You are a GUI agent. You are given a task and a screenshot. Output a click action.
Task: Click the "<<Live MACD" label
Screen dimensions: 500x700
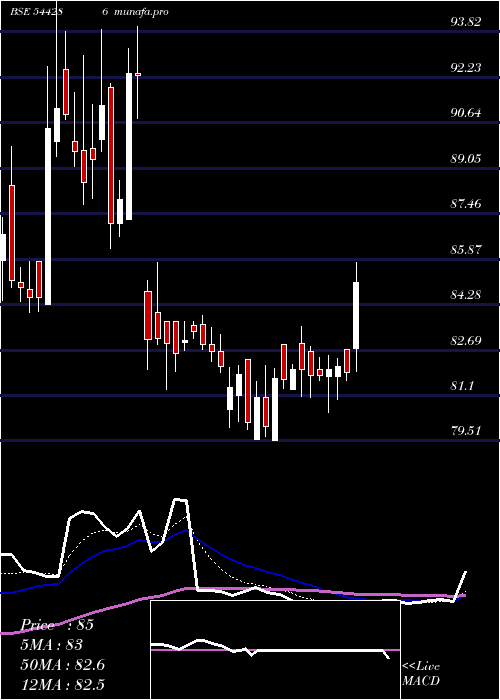tap(421, 674)
